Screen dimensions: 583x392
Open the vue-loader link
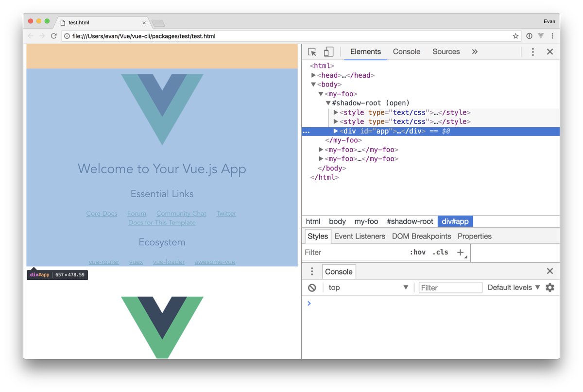coord(169,262)
